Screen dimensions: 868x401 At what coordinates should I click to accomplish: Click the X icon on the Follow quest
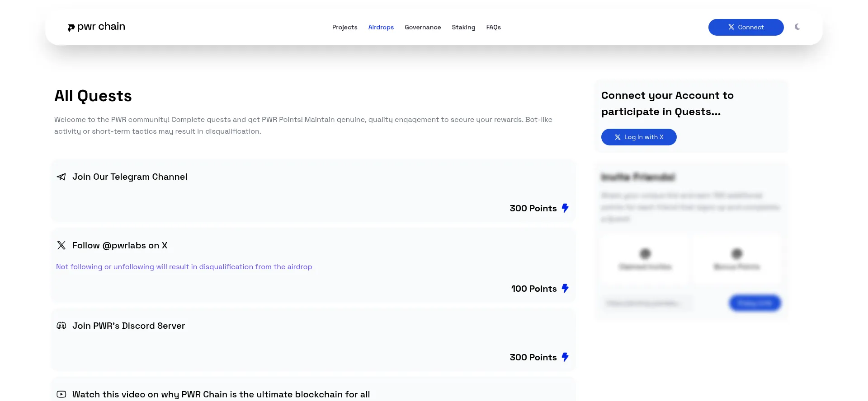pos(61,245)
